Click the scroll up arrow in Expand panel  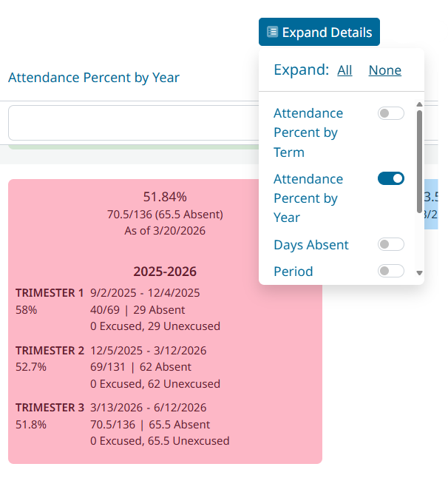[419, 105]
